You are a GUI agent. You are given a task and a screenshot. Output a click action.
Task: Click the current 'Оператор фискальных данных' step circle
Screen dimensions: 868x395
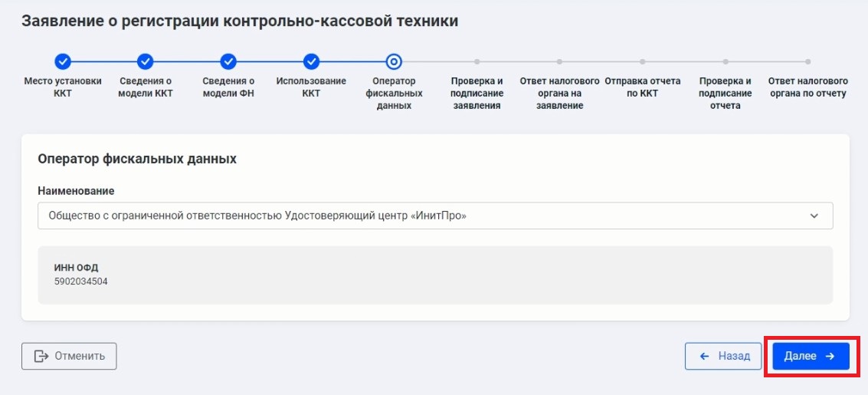tap(394, 61)
